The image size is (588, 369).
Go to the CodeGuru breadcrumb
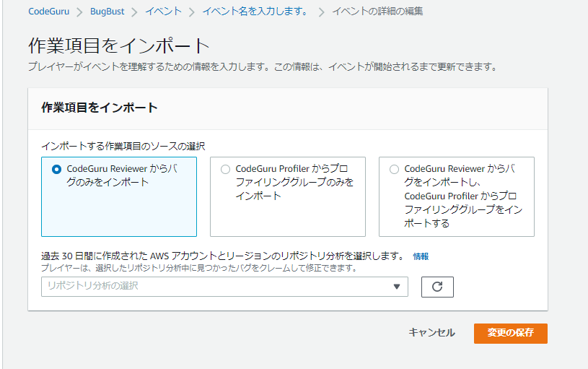[48, 12]
